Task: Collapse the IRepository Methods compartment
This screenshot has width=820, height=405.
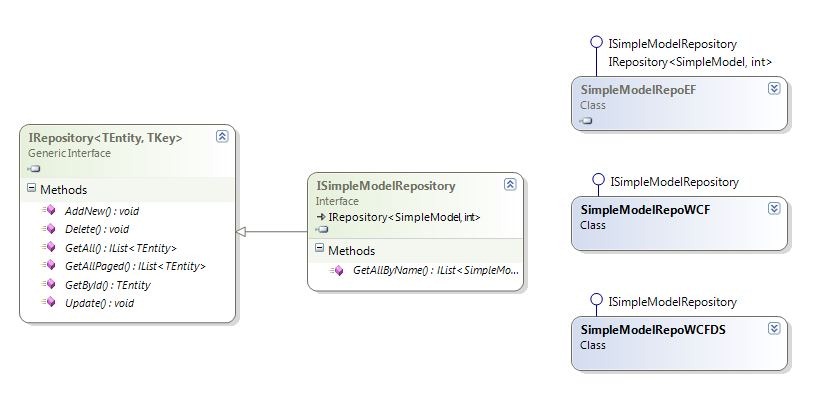Action: pyautogui.click(x=31, y=189)
